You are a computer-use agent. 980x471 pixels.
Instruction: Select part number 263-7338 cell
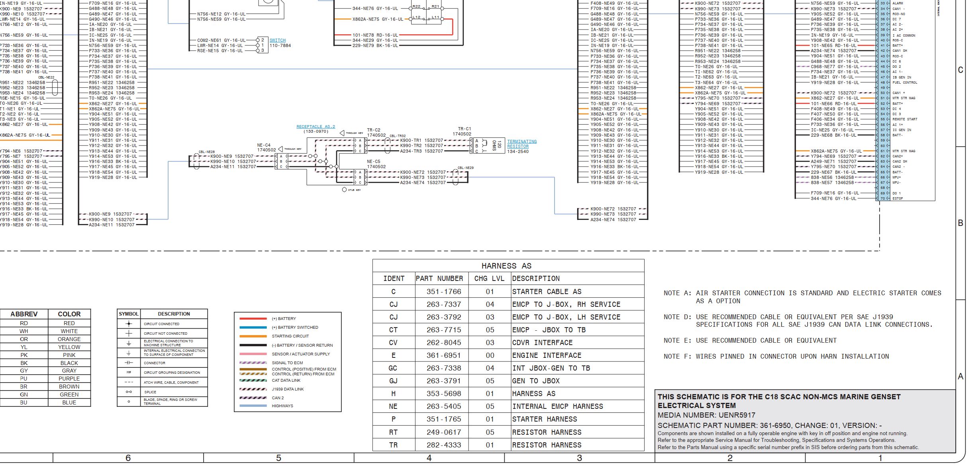coord(443,368)
